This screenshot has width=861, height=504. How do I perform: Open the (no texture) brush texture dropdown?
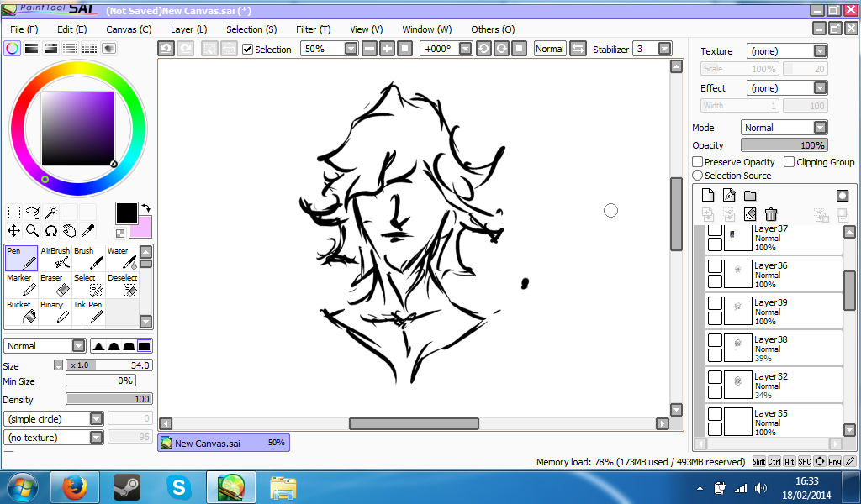click(x=96, y=437)
